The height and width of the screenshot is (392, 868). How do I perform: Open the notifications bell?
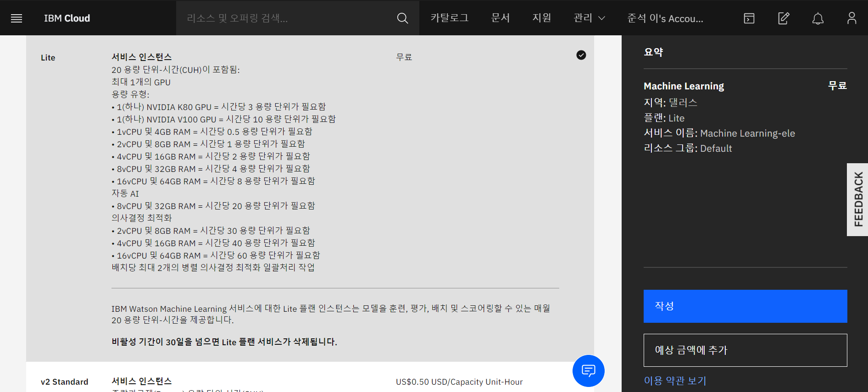[818, 18]
